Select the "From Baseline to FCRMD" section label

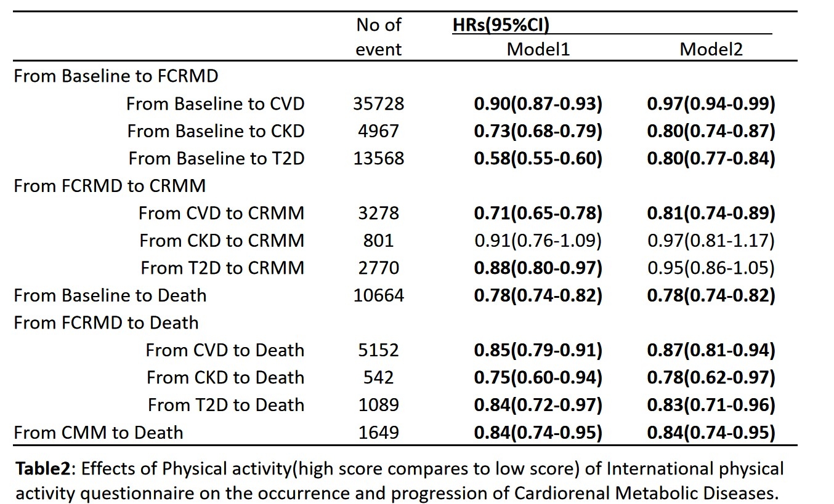(x=116, y=76)
